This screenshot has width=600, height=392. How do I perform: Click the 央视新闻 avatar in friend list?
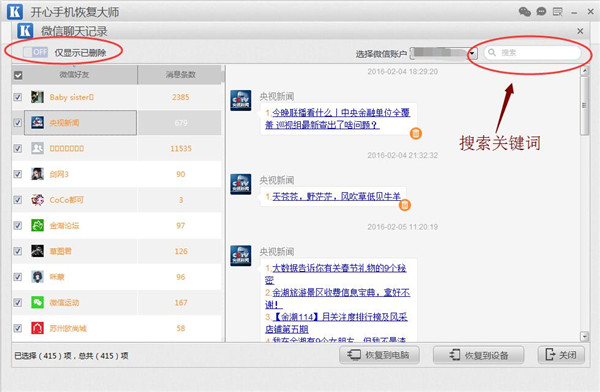tap(37, 122)
